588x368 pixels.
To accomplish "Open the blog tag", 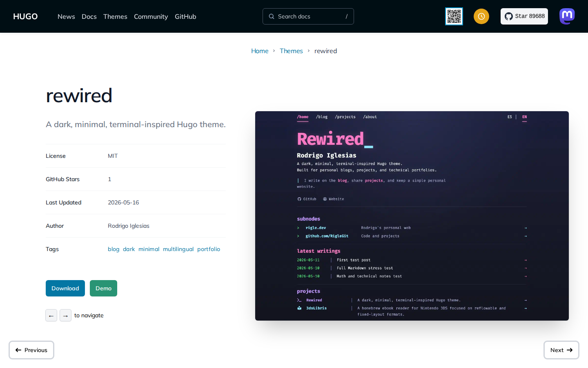I will (x=114, y=249).
